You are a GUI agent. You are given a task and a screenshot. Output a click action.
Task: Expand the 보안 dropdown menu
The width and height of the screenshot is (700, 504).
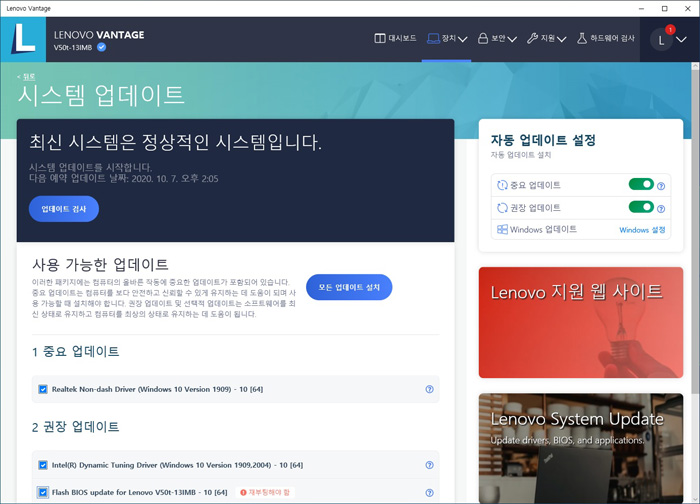point(497,39)
